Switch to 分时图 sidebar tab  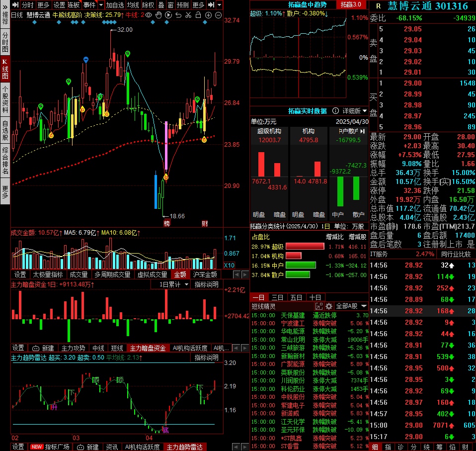click(x=5, y=42)
